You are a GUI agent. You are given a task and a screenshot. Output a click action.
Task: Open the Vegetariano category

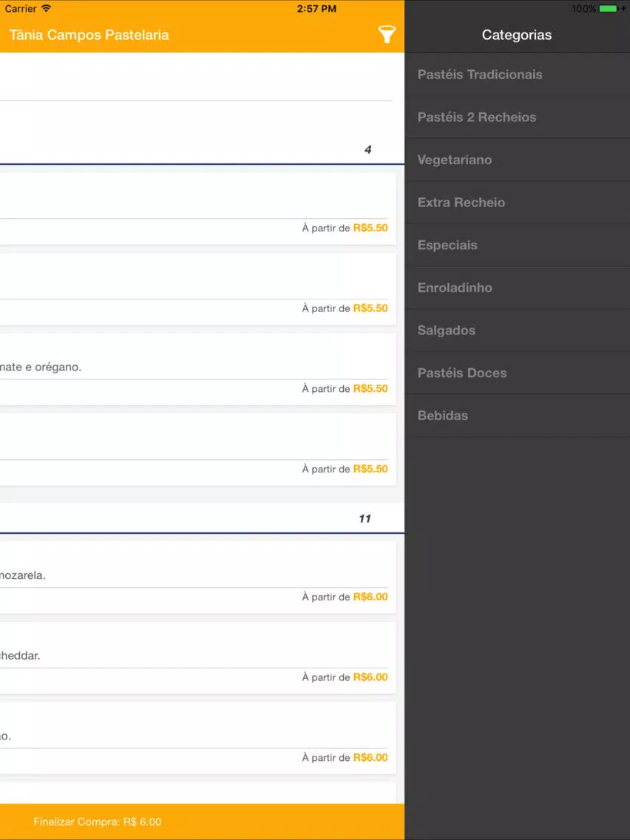click(x=517, y=160)
